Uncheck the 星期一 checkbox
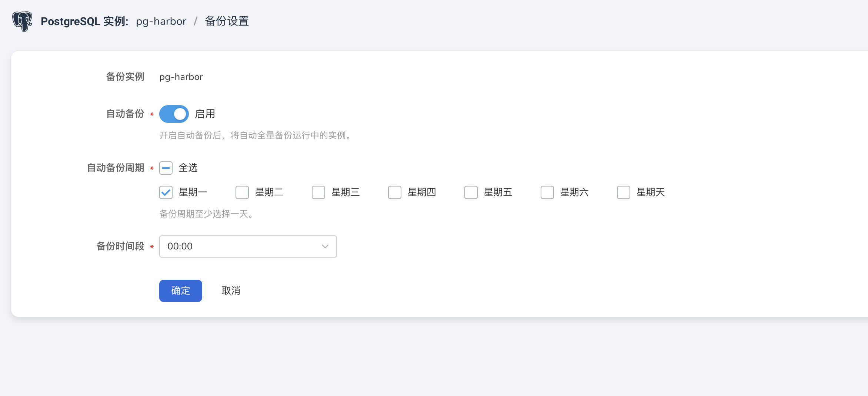Screen dimensions: 868x396 tap(166, 192)
